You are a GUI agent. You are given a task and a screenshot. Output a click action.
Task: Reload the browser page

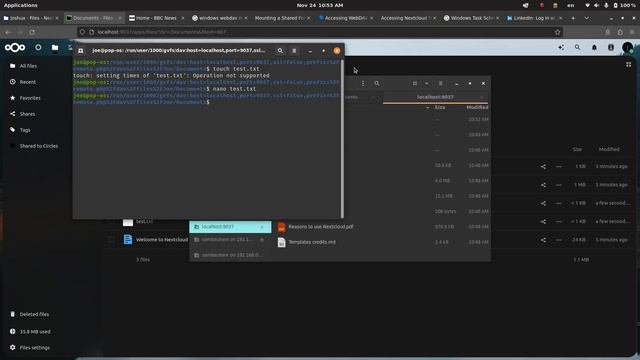[32, 32]
